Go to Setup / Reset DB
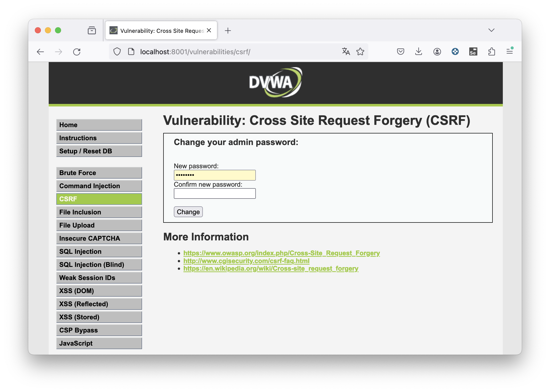Image resolution: width=550 pixels, height=392 pixels. [x=99, y=151]
